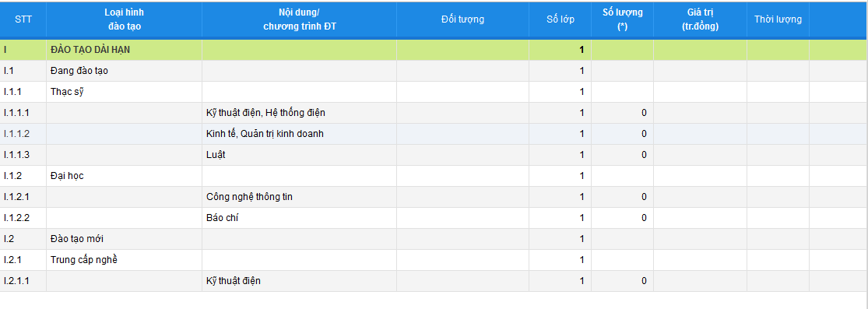Select the Luật program row
The width and height of the screenshot is (868, 309).
coord(434,154)
